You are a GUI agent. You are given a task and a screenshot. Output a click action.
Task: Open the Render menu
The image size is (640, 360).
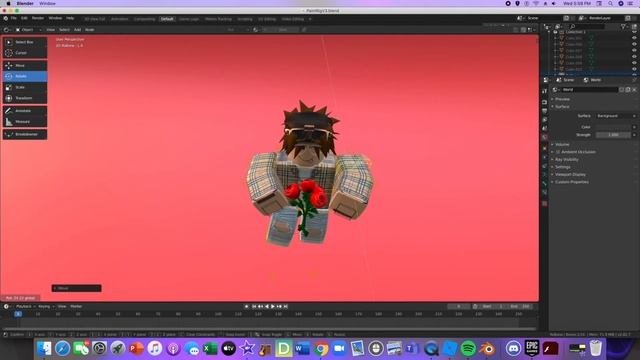38,18
